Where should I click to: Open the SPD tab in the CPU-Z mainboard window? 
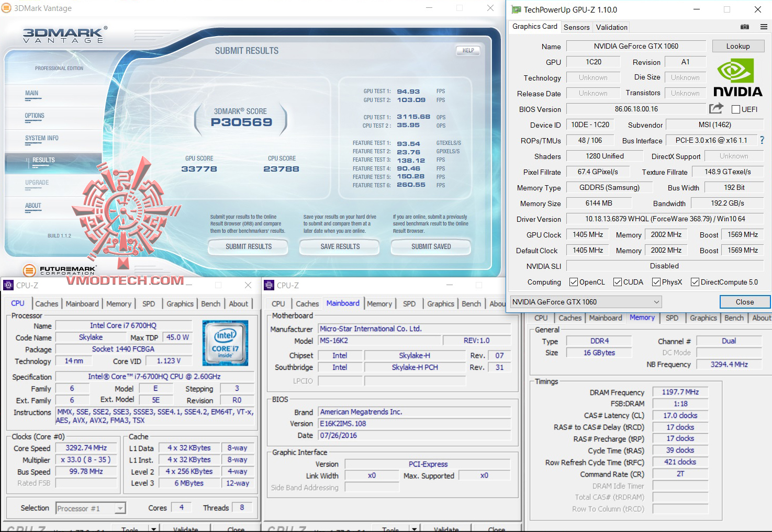click(x=409, y=304)
